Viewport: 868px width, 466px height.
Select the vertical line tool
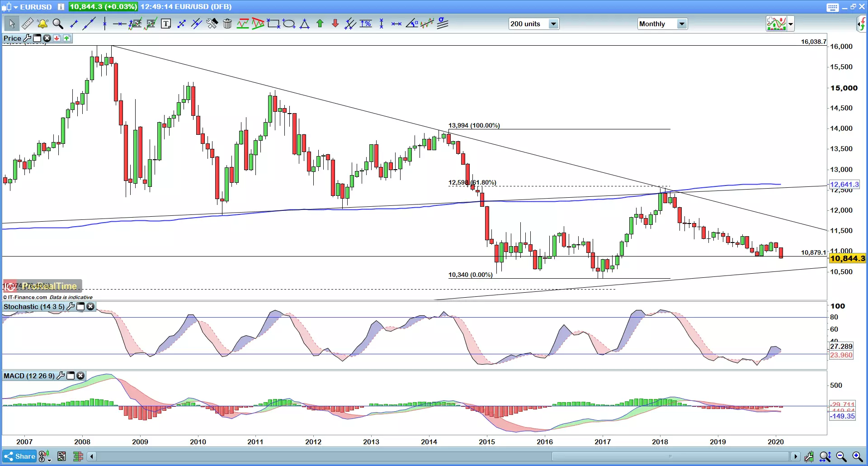click(x=104, y=24)
